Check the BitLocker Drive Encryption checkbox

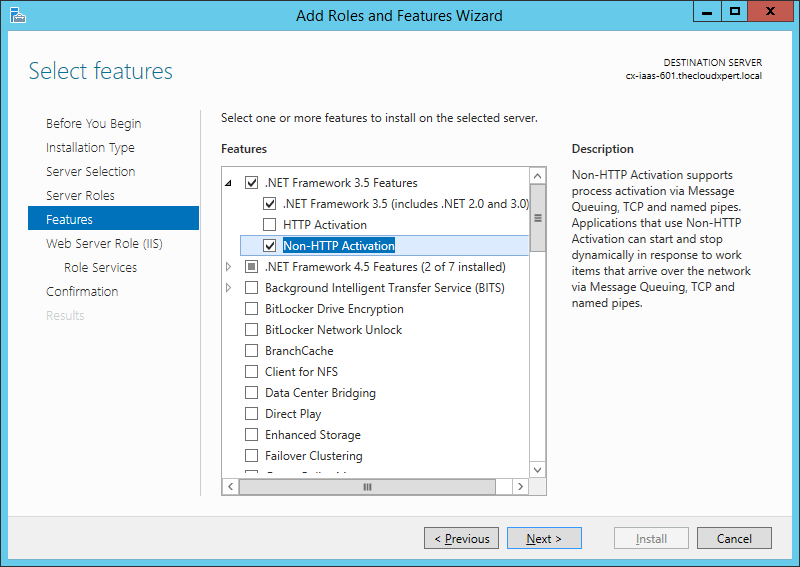[251, 309]
